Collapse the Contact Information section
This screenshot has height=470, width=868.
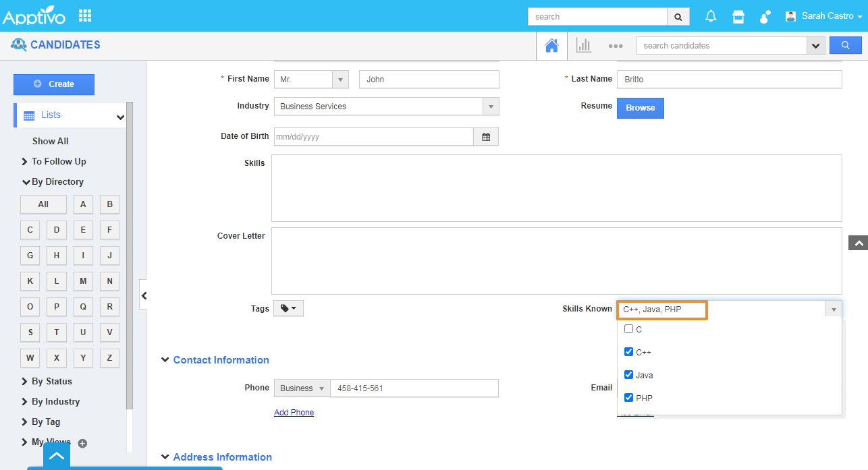point(165,360)
